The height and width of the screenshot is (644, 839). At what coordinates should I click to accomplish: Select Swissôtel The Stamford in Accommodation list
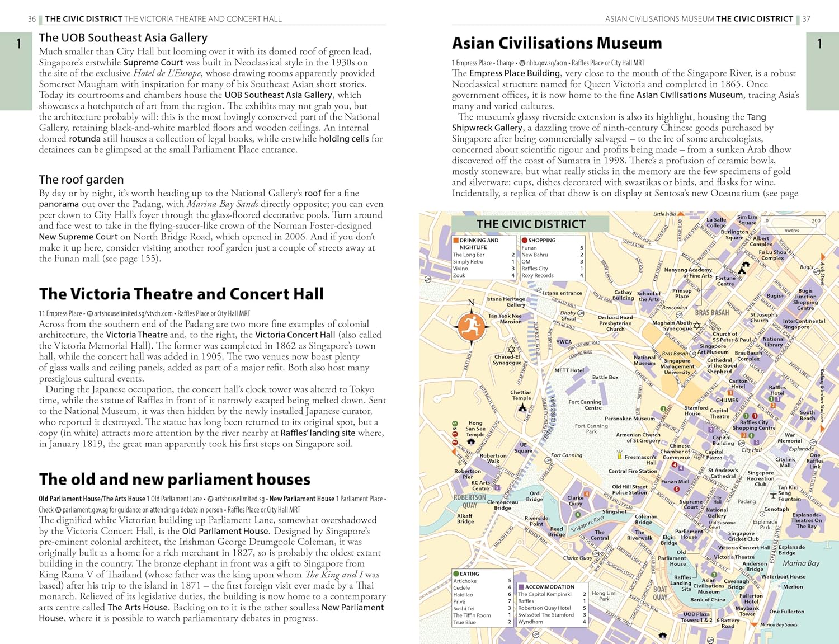[x=545, y=614]
